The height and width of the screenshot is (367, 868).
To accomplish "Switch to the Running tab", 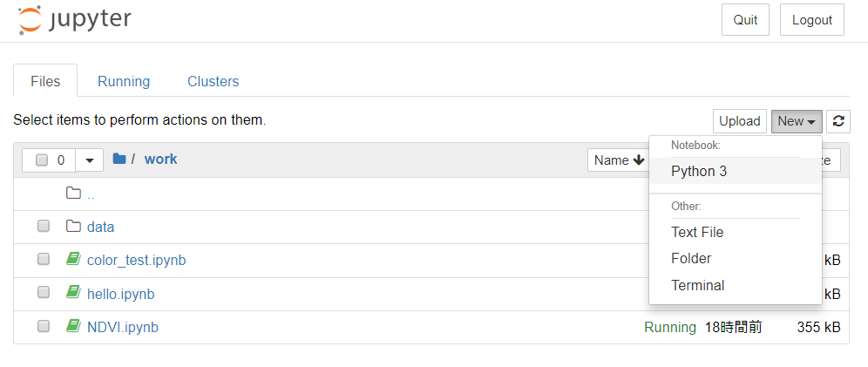I will point(124,81).
